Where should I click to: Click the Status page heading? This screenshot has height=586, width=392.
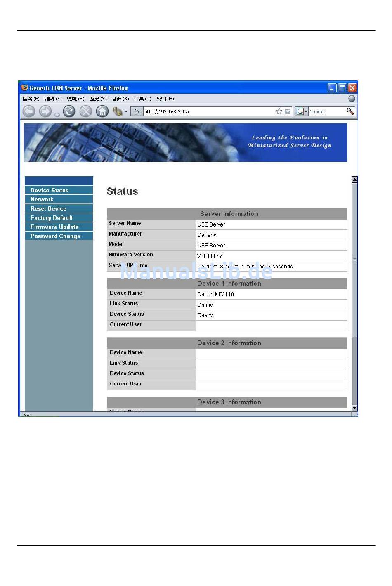(122, 191)
